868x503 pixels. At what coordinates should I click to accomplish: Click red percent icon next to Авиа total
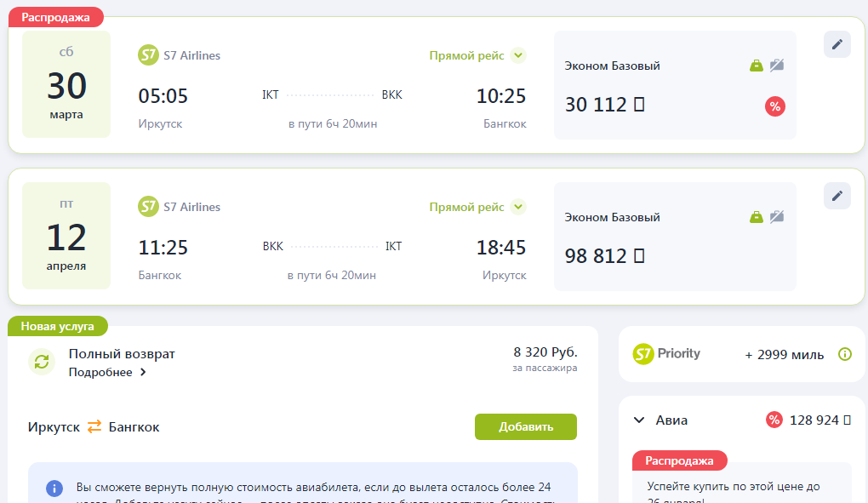coord(774,420)
